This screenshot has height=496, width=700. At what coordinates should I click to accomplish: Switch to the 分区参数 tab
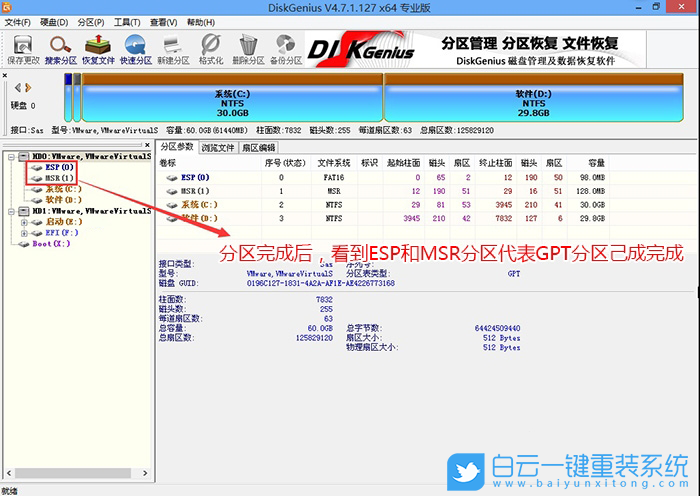pyautogui.click(x=177, y=147)
